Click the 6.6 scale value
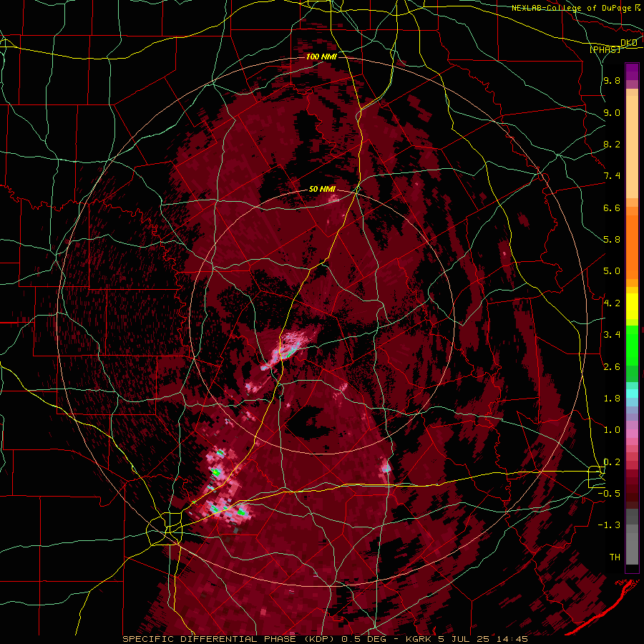The image size is (644, 644). pos(612,208)
